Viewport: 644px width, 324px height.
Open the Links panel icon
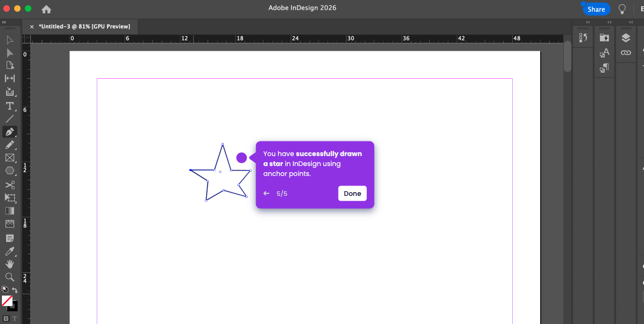point(626,53)
